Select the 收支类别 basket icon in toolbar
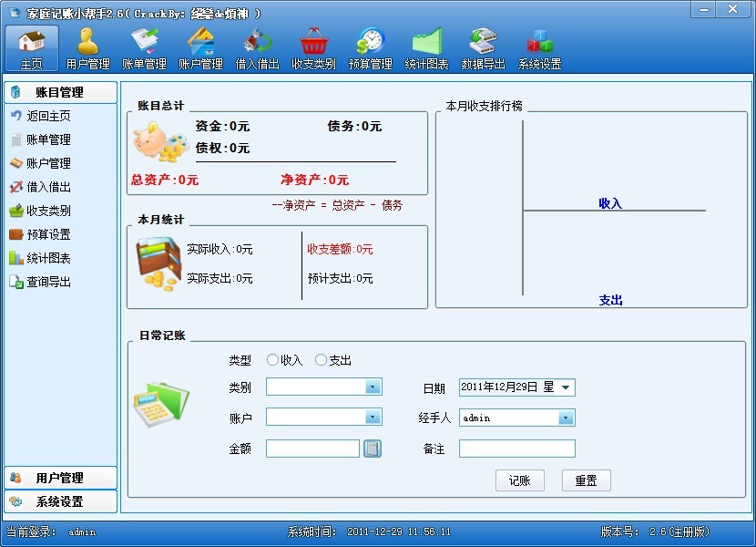756x547 pixels. click(313, 48)
